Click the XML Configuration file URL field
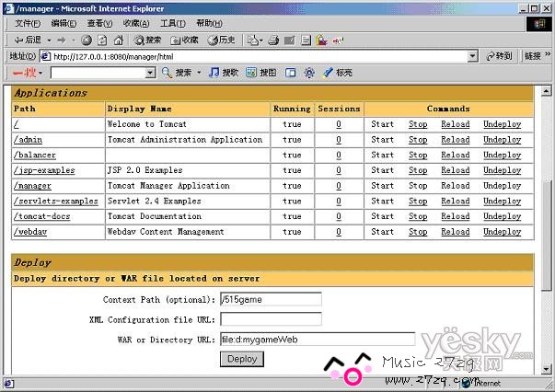Screen dimensions: 555x392 271,319
